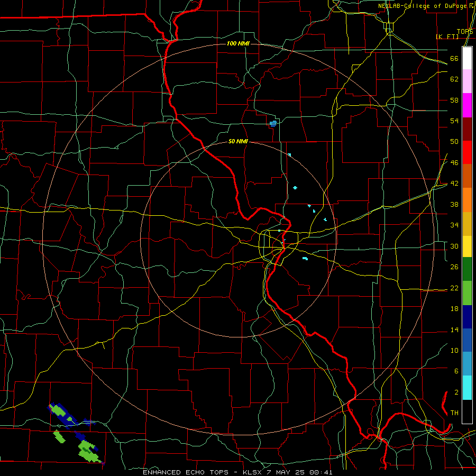Click the legend value '10'
This screenshot has width=476, height=476.
(454, 350)
